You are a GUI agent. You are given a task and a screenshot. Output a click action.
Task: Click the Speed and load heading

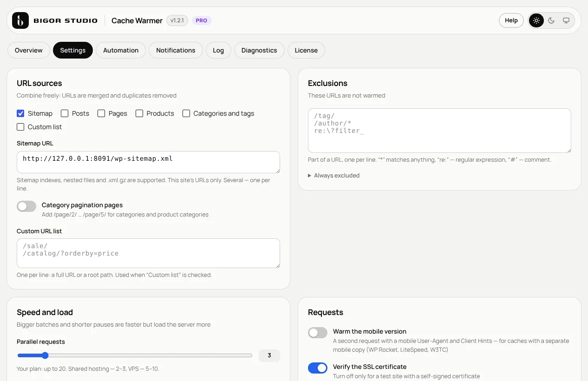45,312
